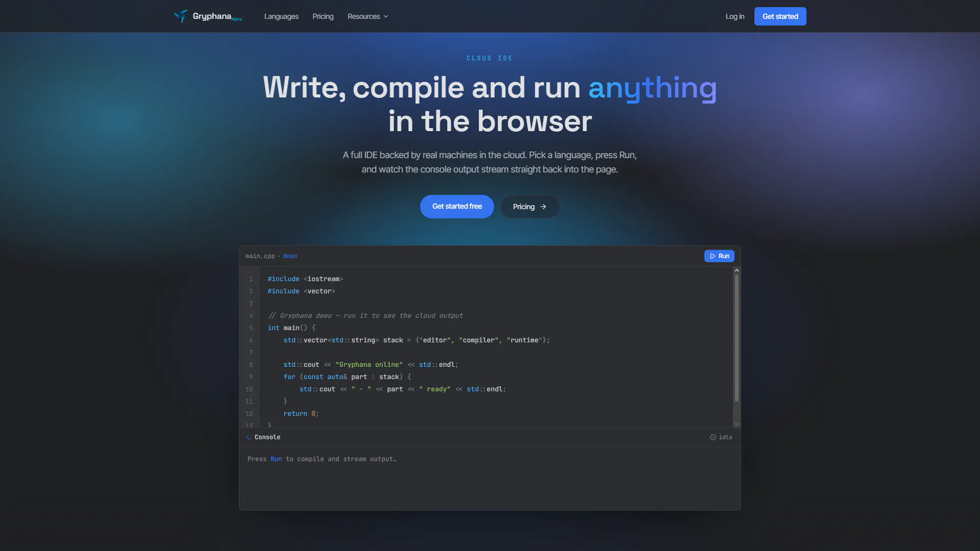Viewport: 980px width, 551px height.
Task: Click the word "anything" in the headline
Action: click(652, 88)
